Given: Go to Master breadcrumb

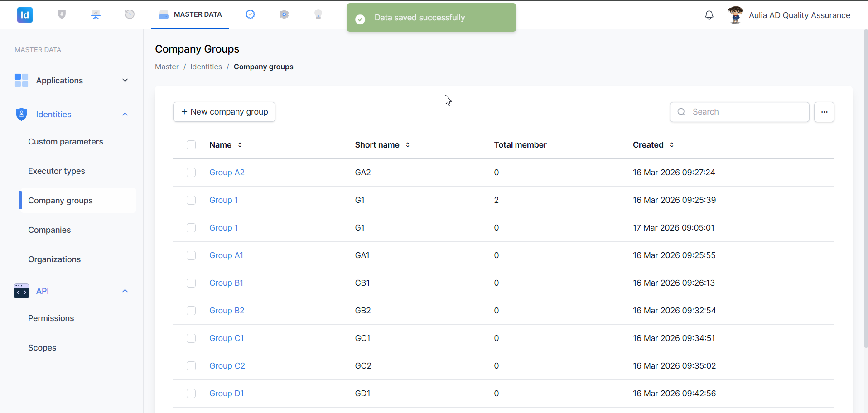Looking at the screenshot, I should [x=167, y=67].
